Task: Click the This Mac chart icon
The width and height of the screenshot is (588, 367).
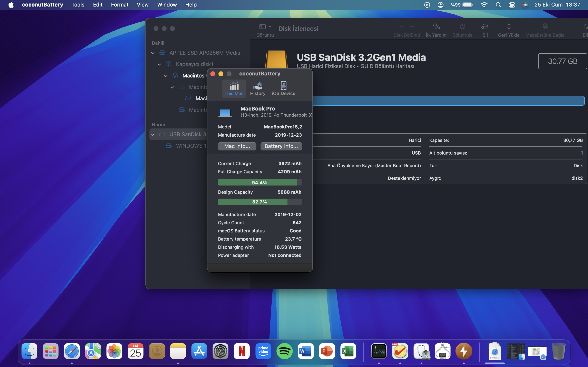Action: pyautogui.click(x=234, y=86)
